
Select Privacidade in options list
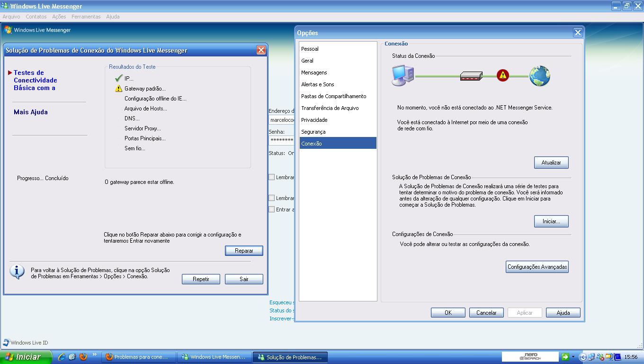(314, 120)
